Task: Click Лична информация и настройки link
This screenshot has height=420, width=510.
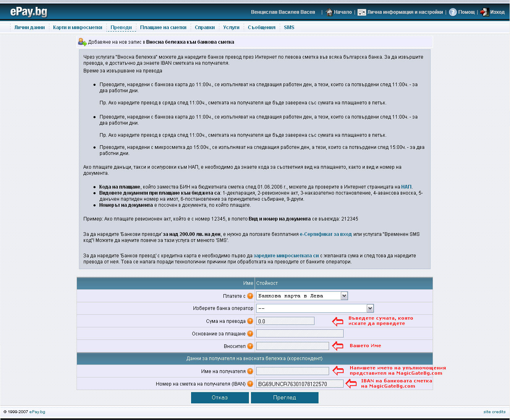Action: click(x=405, y=12)
